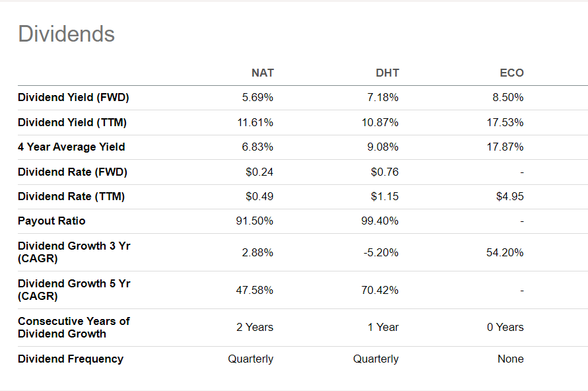Click the Dividends section heading

(x=66, y=34)
